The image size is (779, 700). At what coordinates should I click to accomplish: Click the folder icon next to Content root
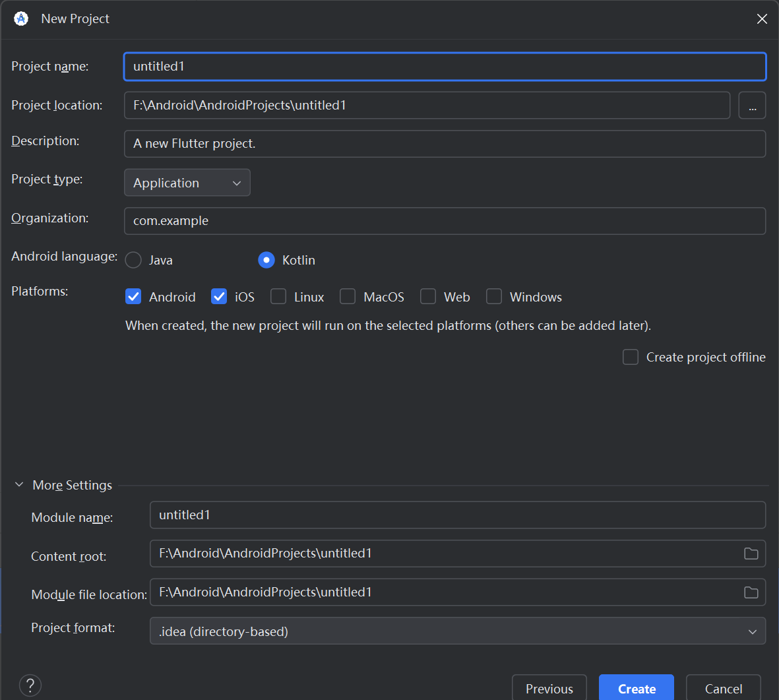(751, 554)
